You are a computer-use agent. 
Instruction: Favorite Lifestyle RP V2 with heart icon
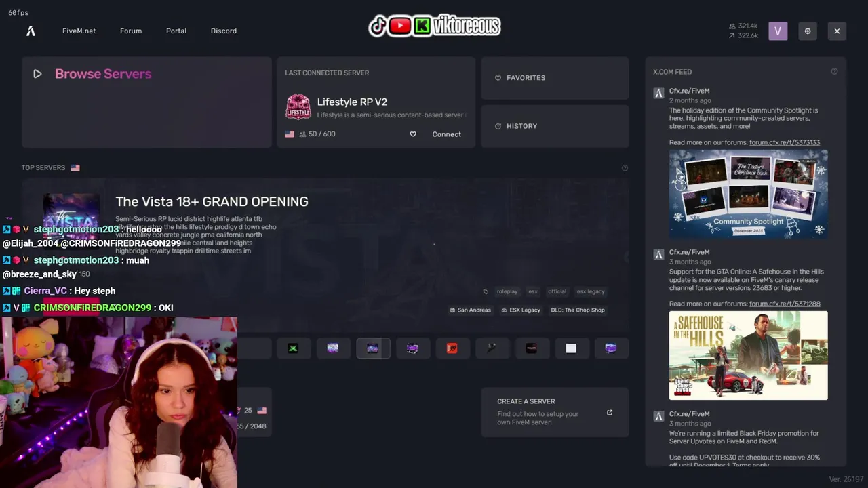tap(413, 134)
